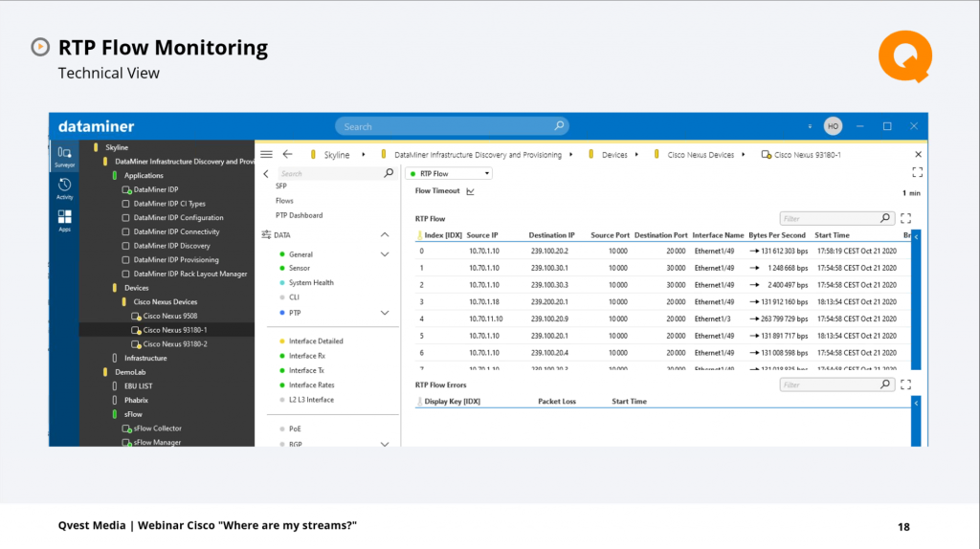Screen dimensions: 980x549
Task: Open the Interface Rates page
Action: (x=311, y=385)
